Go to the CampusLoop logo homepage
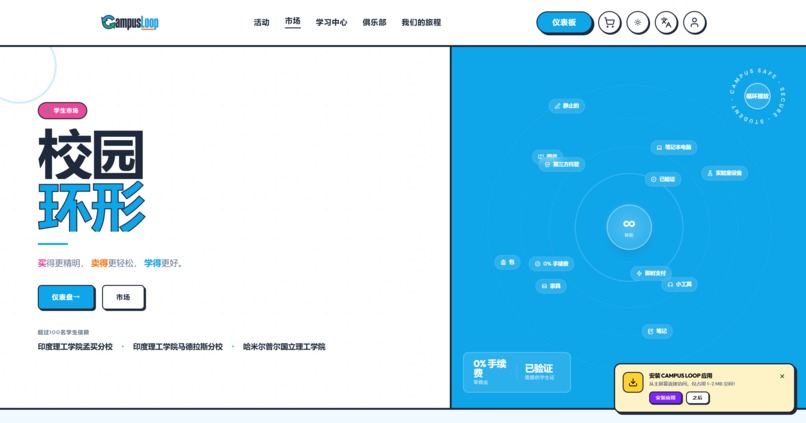 [x=130, y=22]
